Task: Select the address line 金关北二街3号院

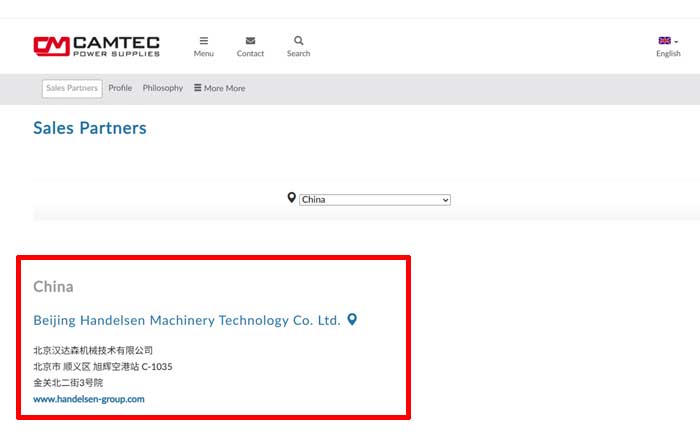Action: click(68, 383)
